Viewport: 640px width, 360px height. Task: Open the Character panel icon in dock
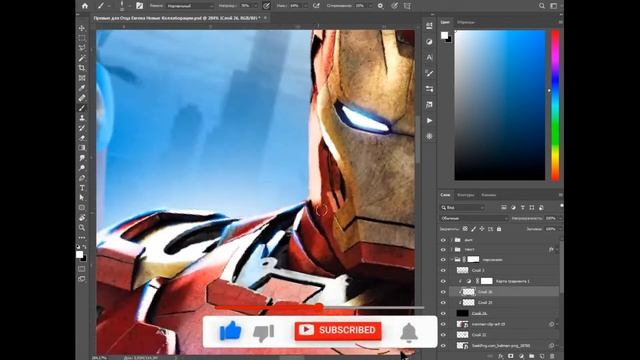coord(429,58)
